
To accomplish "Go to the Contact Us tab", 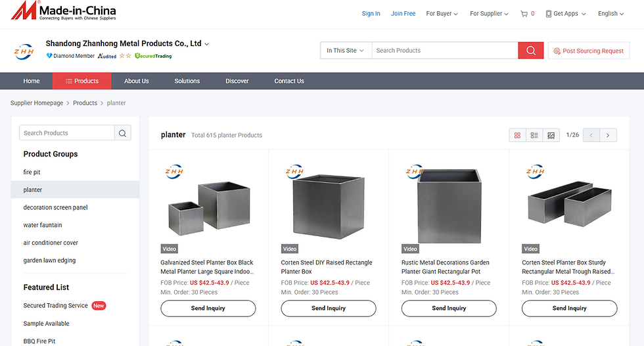I will (x=289, y=81).
